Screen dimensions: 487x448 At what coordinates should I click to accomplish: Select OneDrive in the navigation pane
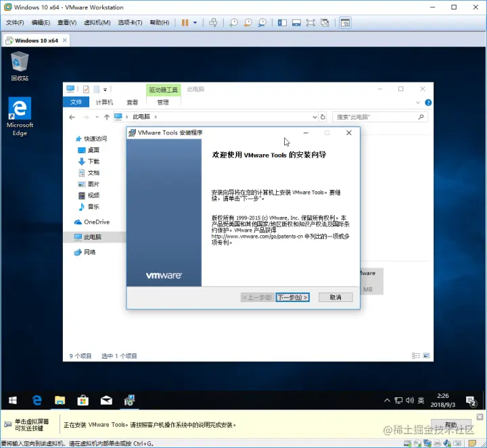[x=92, y=222]
